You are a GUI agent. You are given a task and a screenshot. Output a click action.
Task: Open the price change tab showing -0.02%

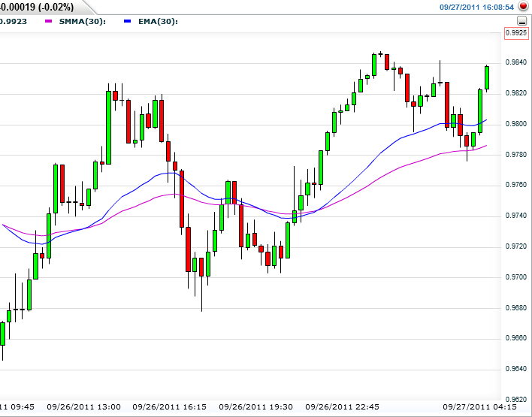point(37,7)
